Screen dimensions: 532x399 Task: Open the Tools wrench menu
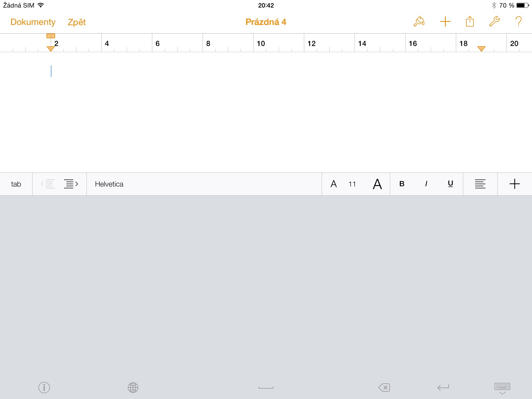tap(494, 22)
